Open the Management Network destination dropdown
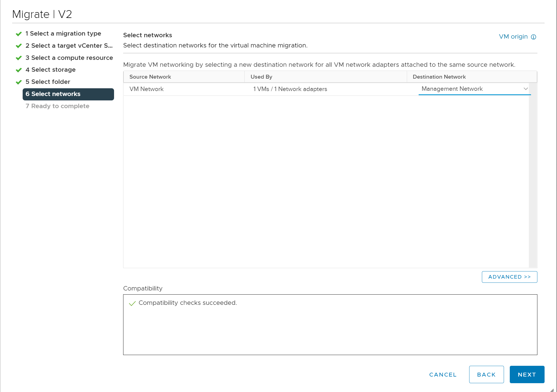557x392 pixels. point(526,89)
